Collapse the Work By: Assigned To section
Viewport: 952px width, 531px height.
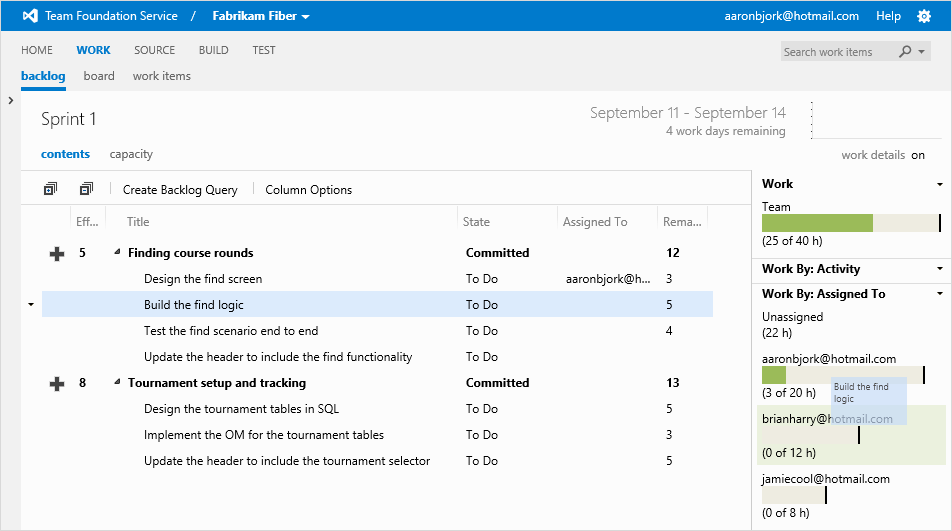click(x=939, y=294)
